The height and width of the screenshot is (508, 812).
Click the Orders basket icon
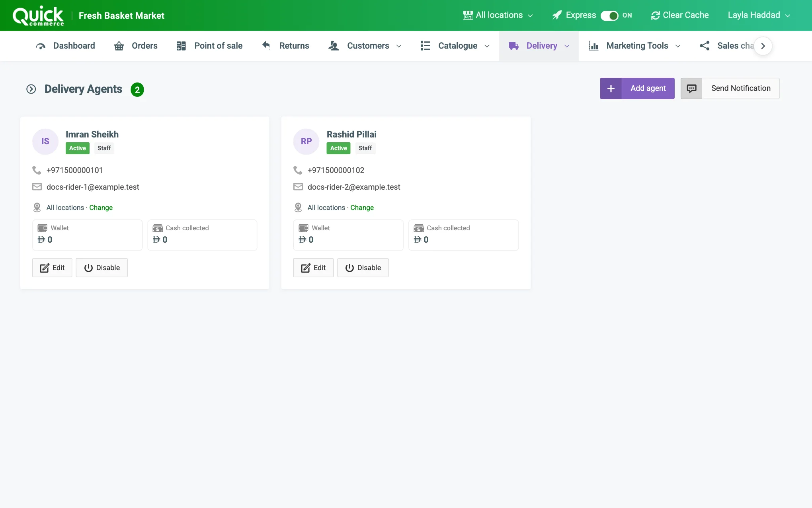119,46
